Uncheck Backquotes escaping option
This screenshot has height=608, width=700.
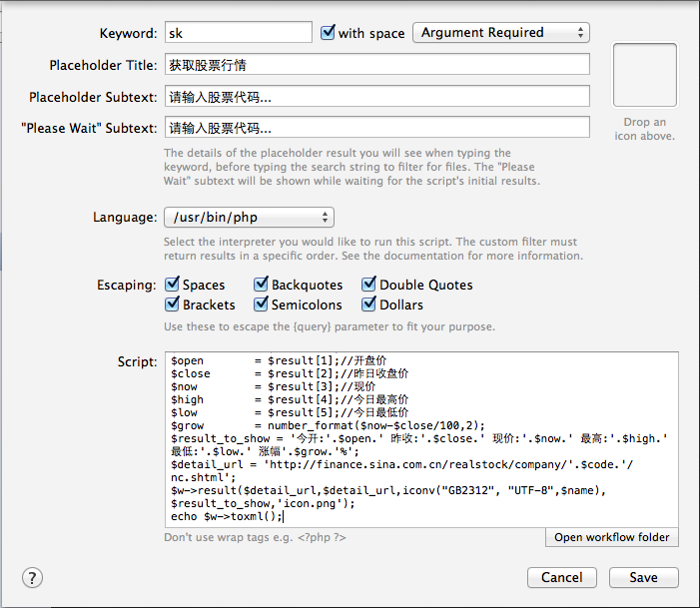click(262, 285)
